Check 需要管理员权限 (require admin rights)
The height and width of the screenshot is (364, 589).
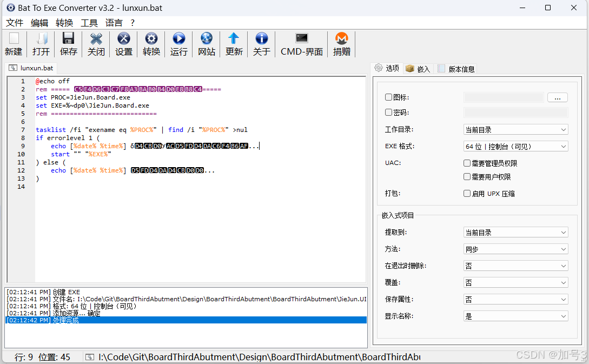click(467, 163)
